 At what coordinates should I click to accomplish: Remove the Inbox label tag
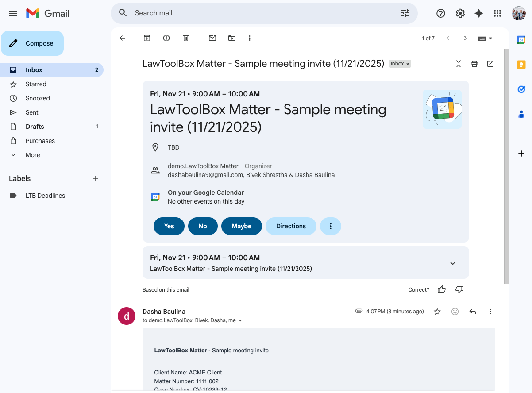tap(408, 64)
